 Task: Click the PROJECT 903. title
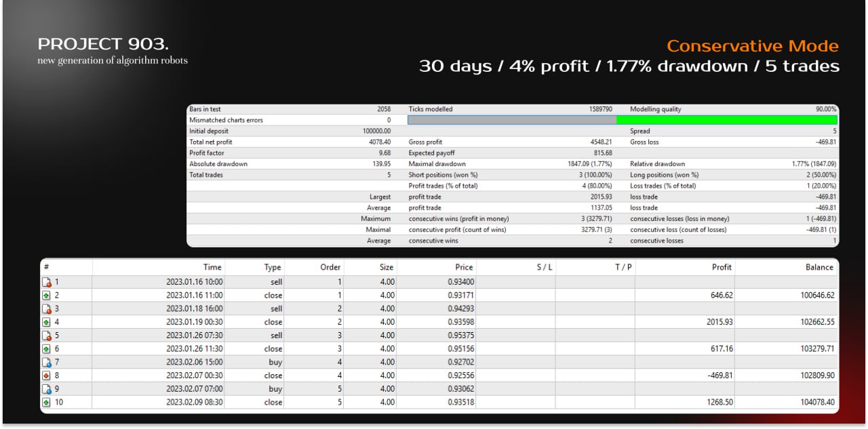[x=104, y=44]
